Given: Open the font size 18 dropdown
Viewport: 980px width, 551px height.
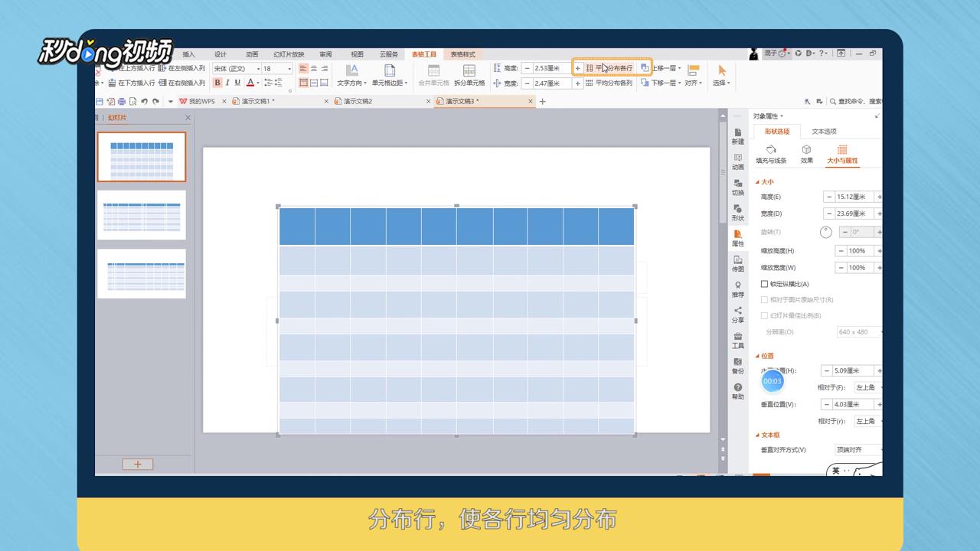Looking at the screenshot, I should (289, 69).
